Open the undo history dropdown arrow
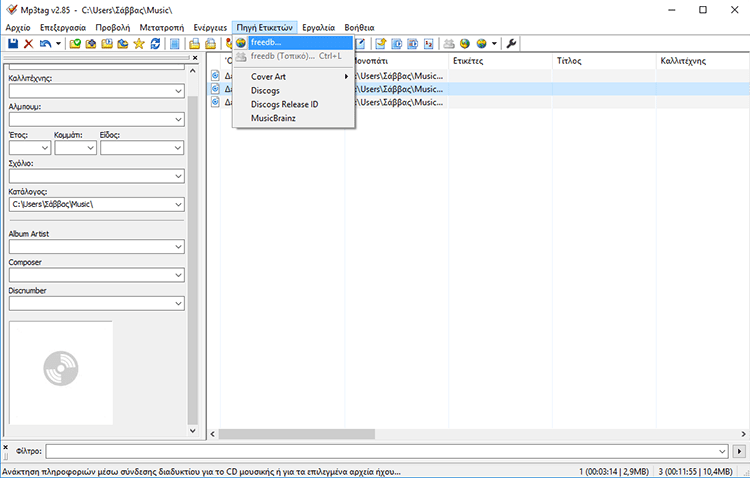The image size is (750, 478). (x=58, y=44)
